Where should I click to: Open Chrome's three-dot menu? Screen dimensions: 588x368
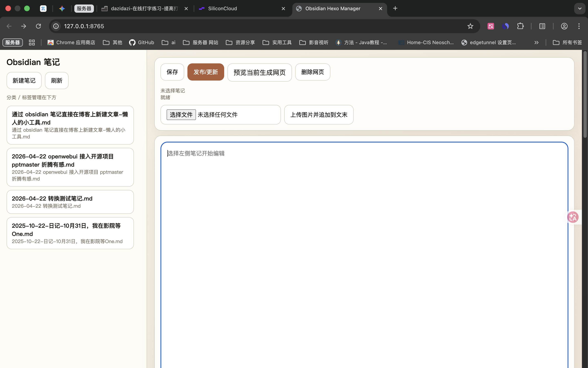579,26
